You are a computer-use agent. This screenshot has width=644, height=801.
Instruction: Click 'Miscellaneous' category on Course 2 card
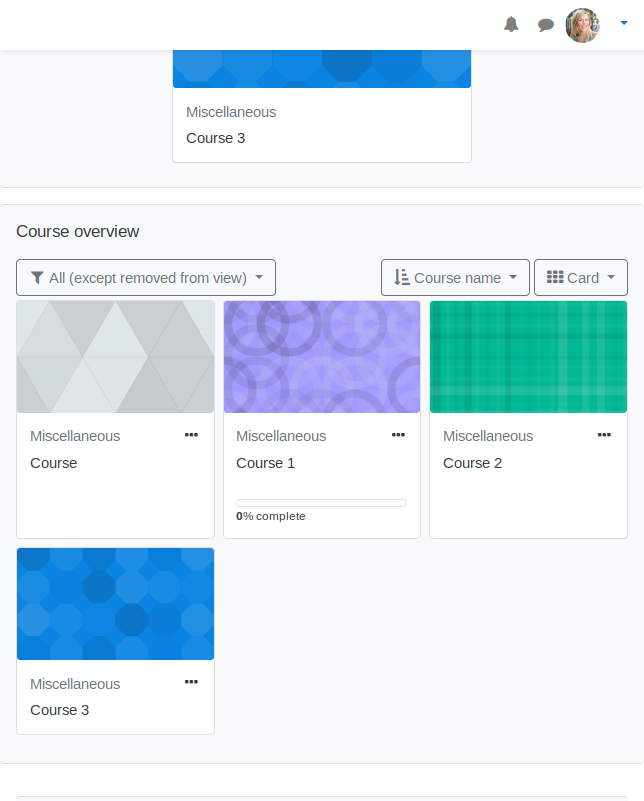[x=488, y=436]
